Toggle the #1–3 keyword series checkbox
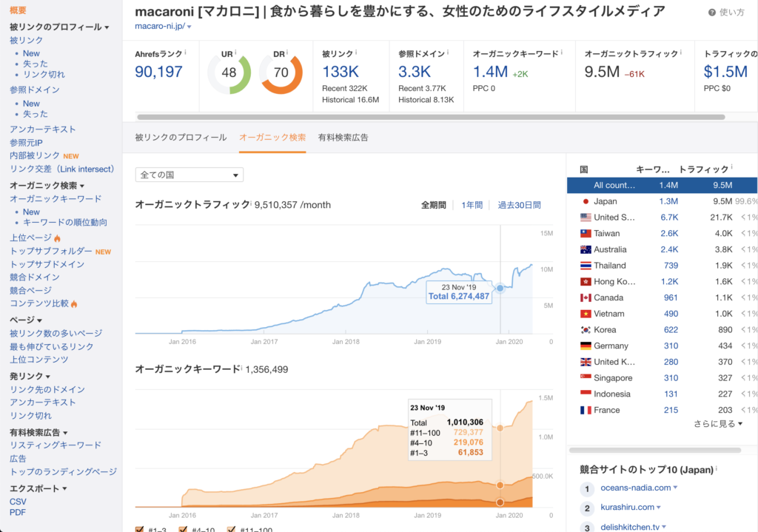 pyautogui.click(x=140, y=529)
